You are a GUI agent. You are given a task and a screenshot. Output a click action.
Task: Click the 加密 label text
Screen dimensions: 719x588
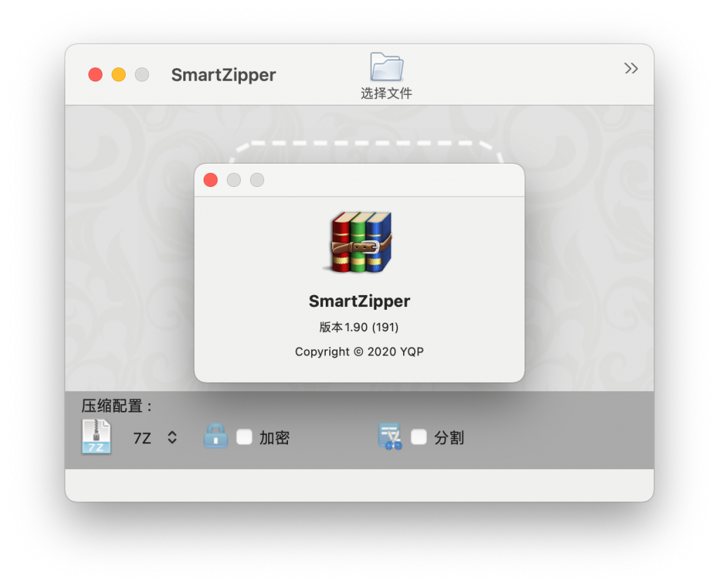click(x=275, y=438)
